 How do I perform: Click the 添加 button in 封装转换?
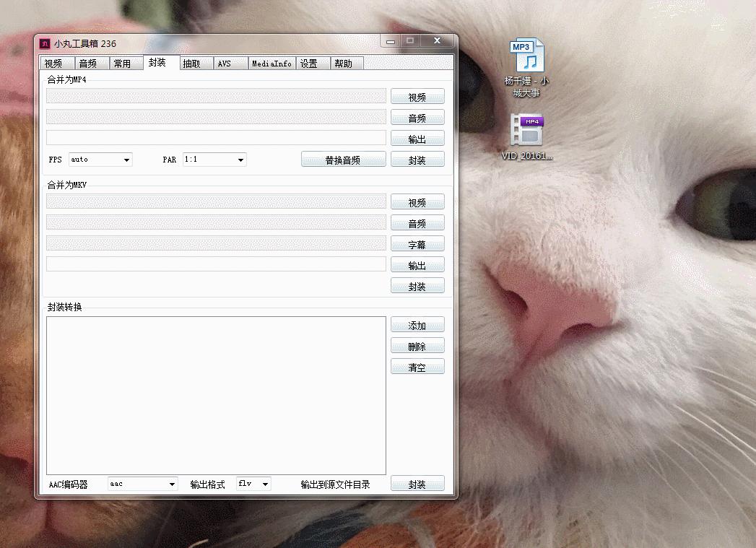(417, 326)
